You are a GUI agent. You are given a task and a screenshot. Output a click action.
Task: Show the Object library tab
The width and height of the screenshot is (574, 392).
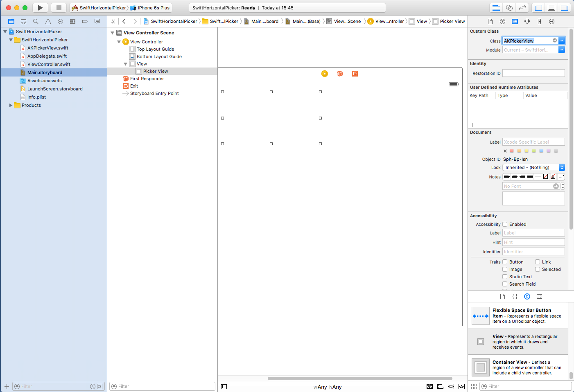click(x=527, y=296)
